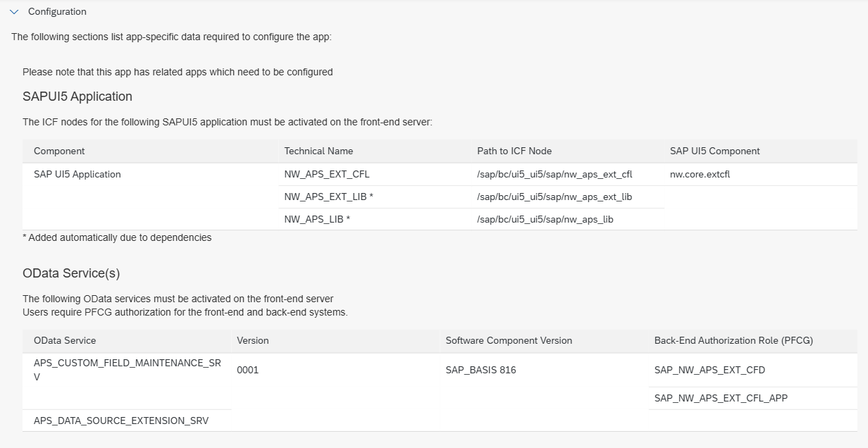Click path /sap/bc/ui5_ui5/sap/nw_aps_ext_lib
The height and width of the screenshot is (448, 868).
[554, 197]
